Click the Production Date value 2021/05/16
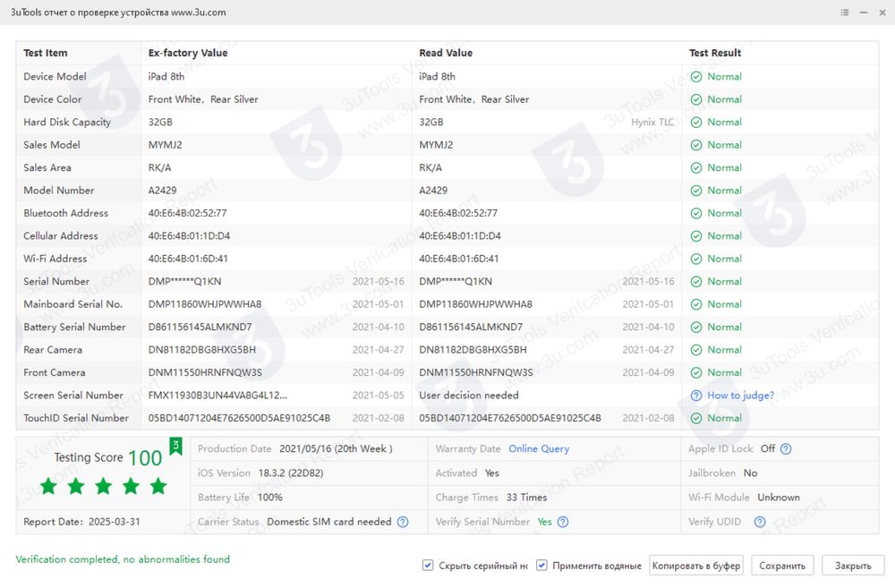Image resolution: width=895 pixels, height=588 pixels. pyautogui.click(x=336, y=448)
